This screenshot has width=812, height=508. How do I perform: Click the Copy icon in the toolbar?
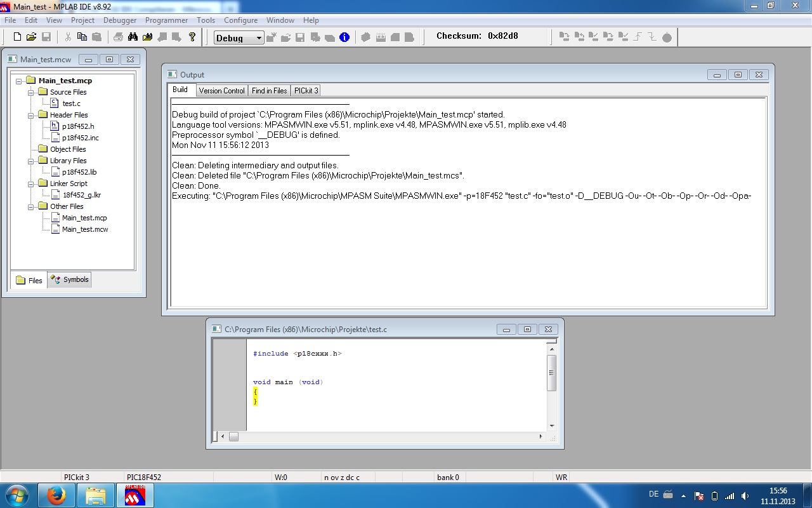click(x=82, y=37)
